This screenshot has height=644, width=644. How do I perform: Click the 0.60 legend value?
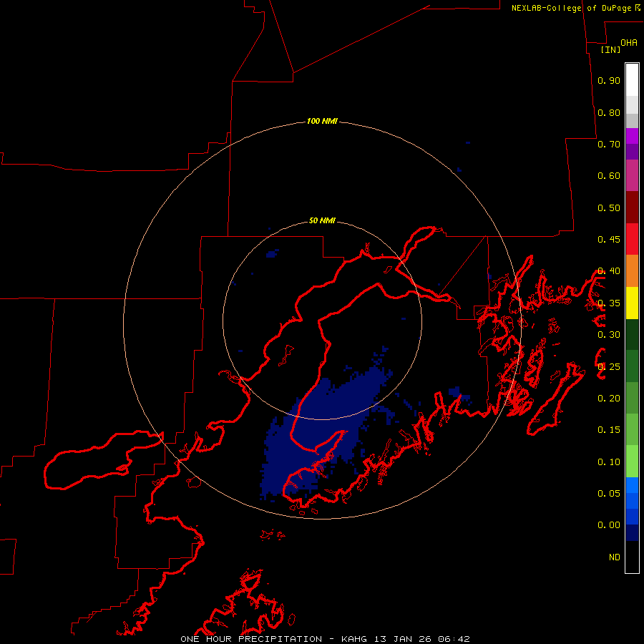609,176
